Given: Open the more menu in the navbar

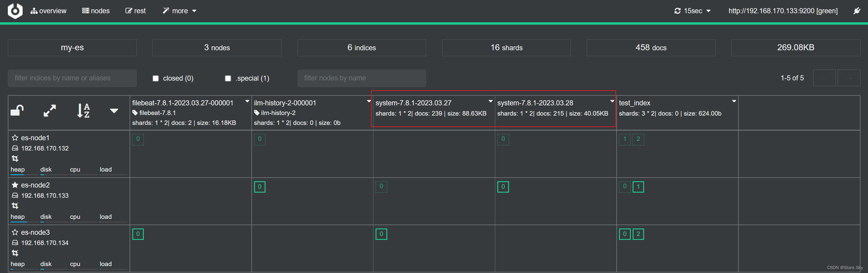Looking at the screenshot, I should (179, 11).
